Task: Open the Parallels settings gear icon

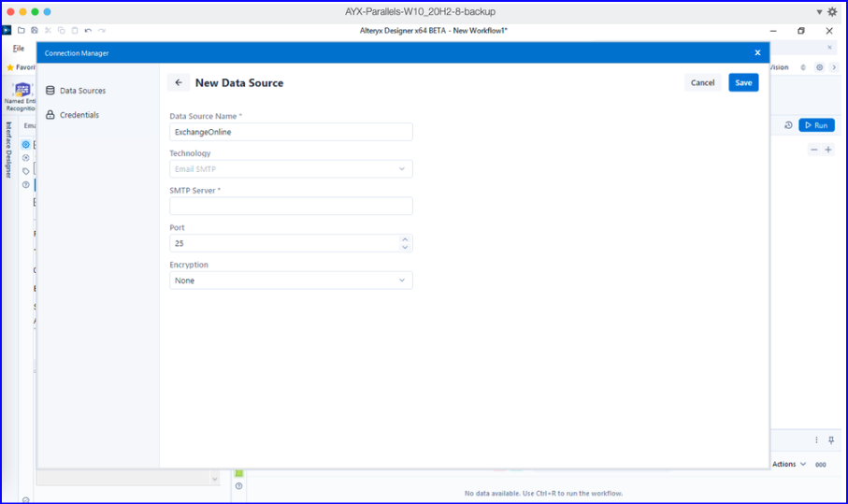Action: coord(832,11)
